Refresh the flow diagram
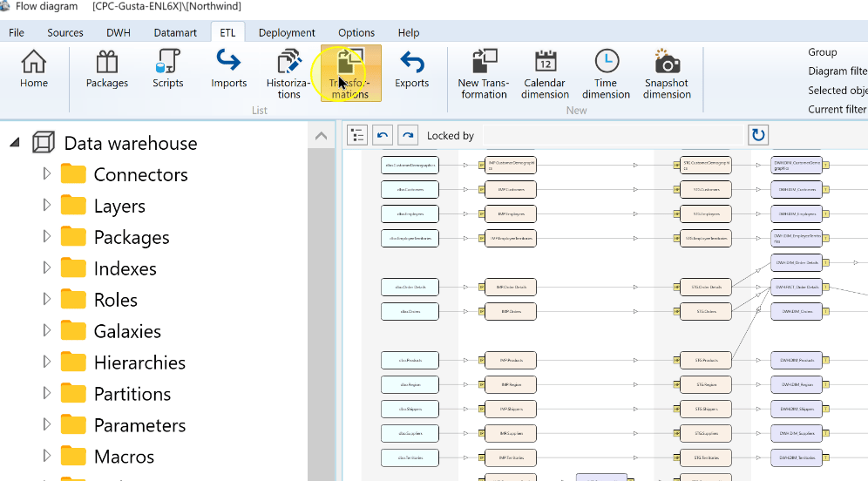 click(758, 135)
